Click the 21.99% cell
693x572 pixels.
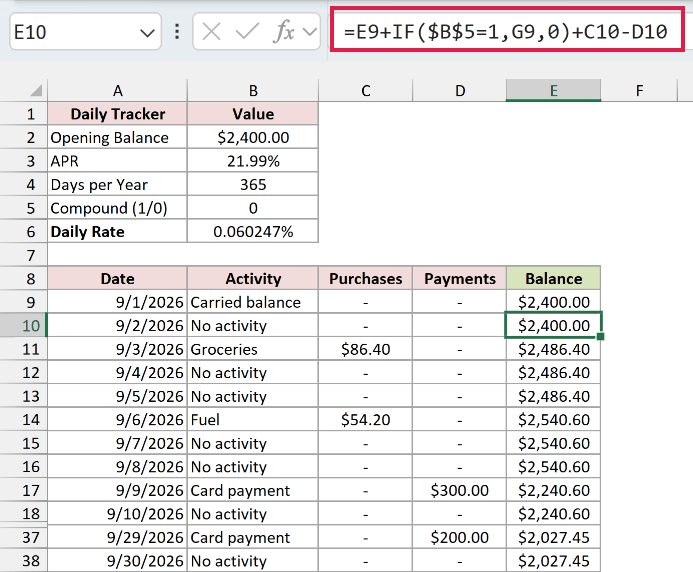click(x=253, y=161)
